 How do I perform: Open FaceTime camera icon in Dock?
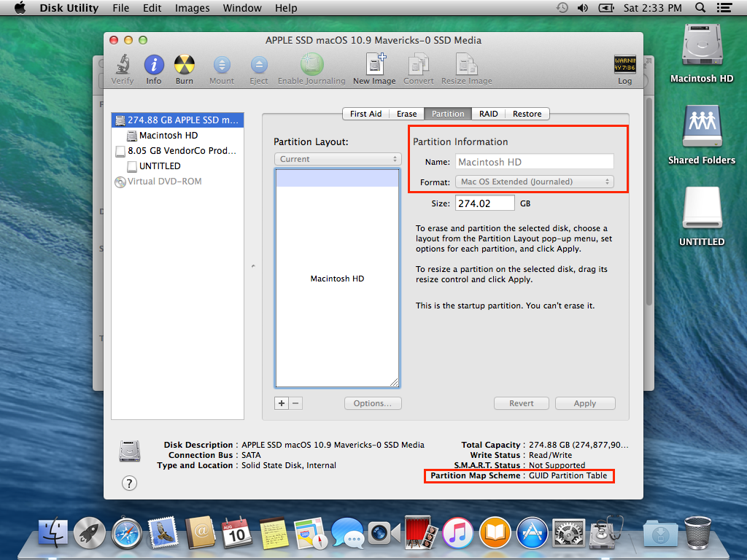[x=384, y=533]
